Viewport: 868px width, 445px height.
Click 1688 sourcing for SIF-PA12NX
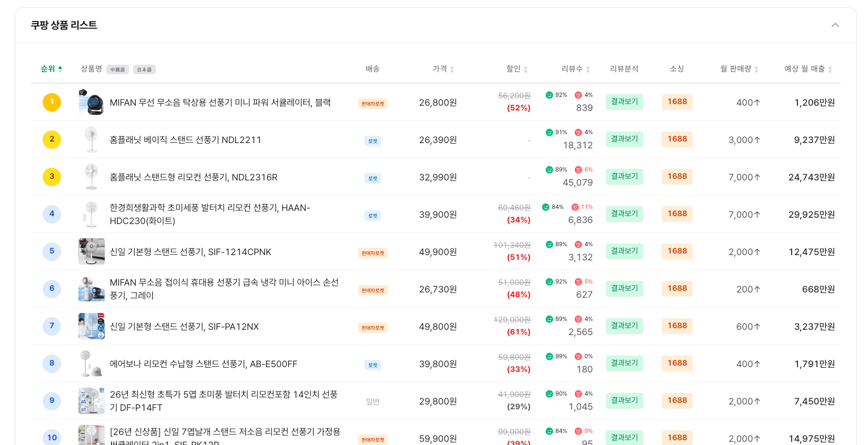tap(677, 326)
